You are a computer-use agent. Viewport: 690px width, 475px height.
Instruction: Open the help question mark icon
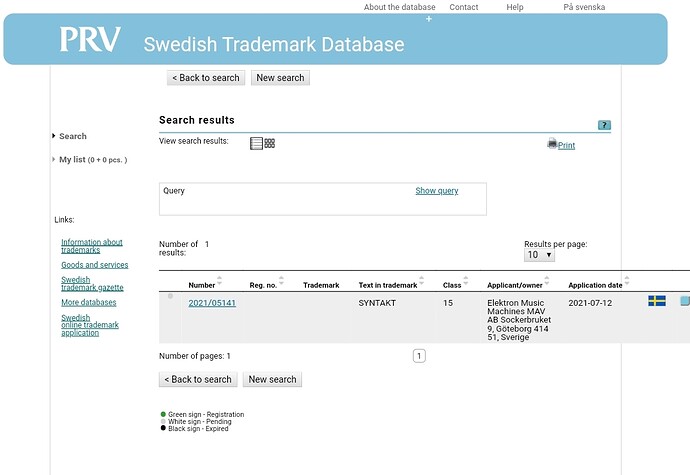[x=604, y=125]
